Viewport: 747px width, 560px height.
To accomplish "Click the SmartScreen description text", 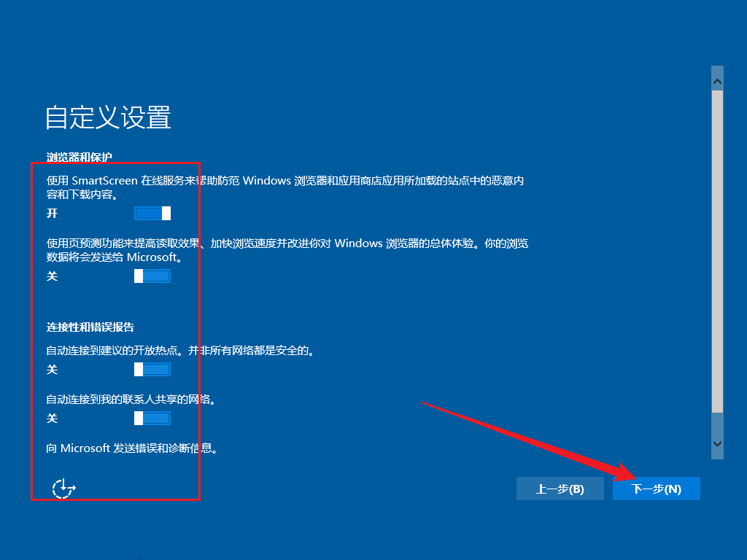I will [x=285, y=187].
